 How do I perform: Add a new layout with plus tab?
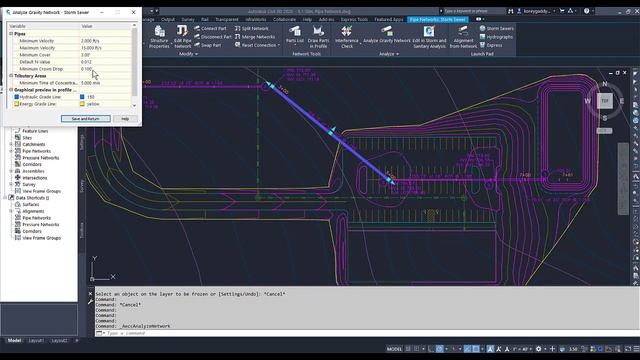coord(77,340)
